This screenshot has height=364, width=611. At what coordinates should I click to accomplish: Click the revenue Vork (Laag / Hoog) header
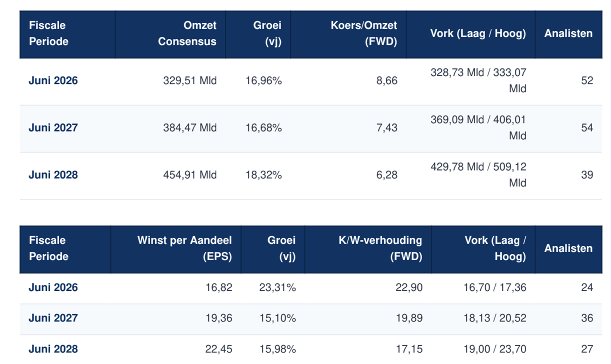click(478, 33)
